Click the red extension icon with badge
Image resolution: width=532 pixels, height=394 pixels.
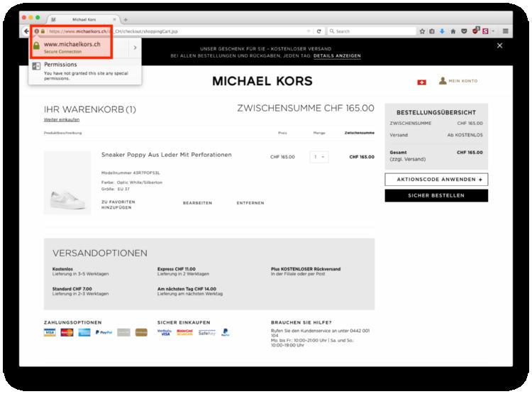pyautogui.click(x=475, y=31)
